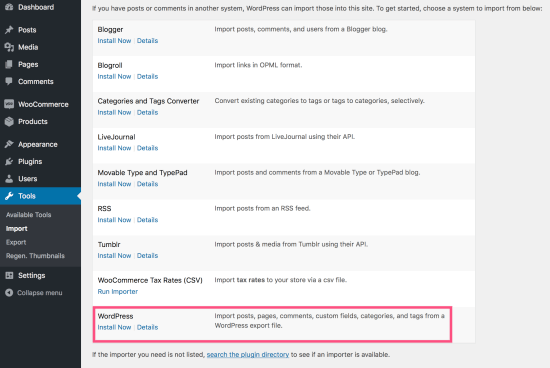Click the Tumblr importer title
This screenshot has width=550, height=368.
109,244
